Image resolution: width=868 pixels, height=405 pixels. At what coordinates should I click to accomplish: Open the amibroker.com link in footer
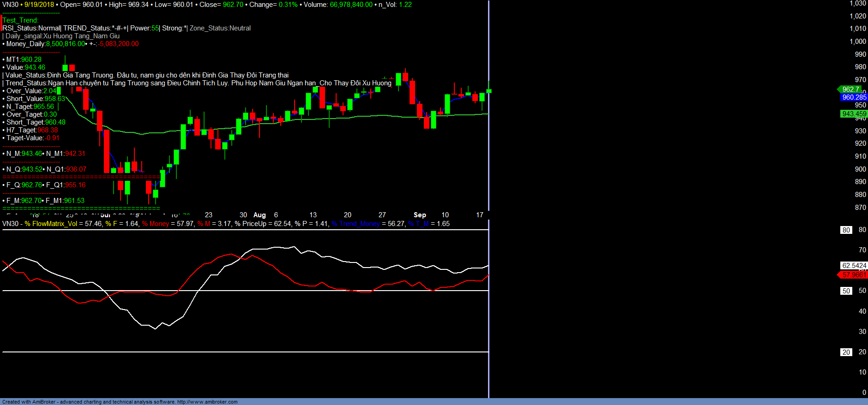pyautogui.click(x=207, y=402)
